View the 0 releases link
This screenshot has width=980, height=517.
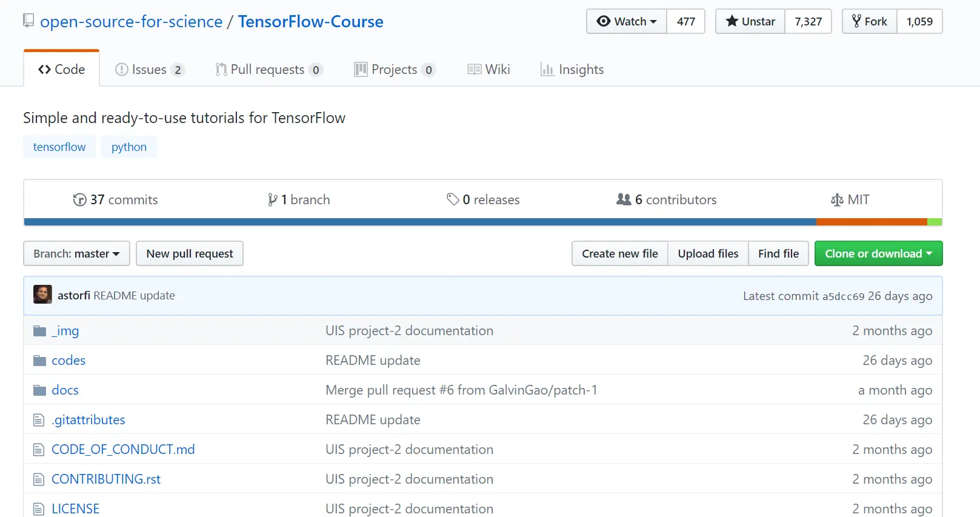pos(483,199)
